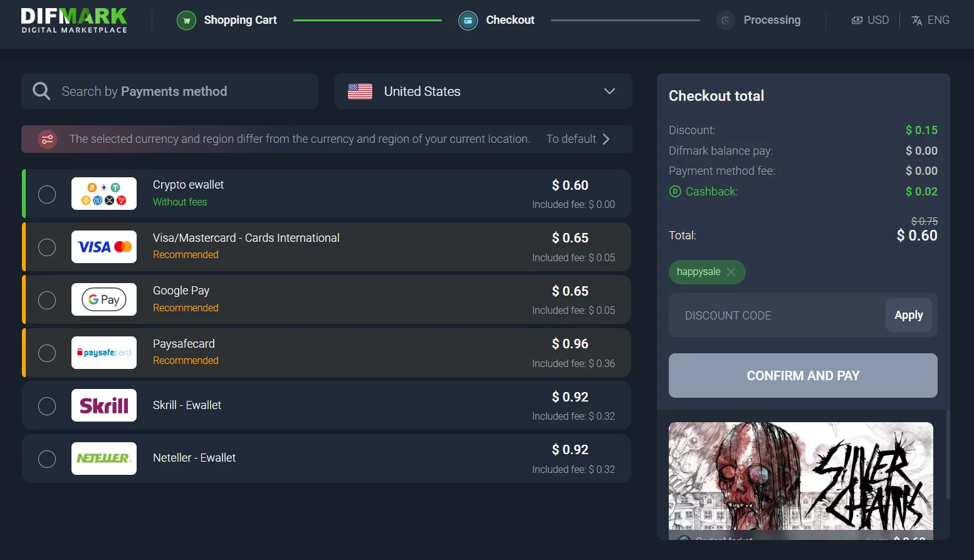Open the ENG language selector
Screen dimensions: 974x560
tap(930, 20)
